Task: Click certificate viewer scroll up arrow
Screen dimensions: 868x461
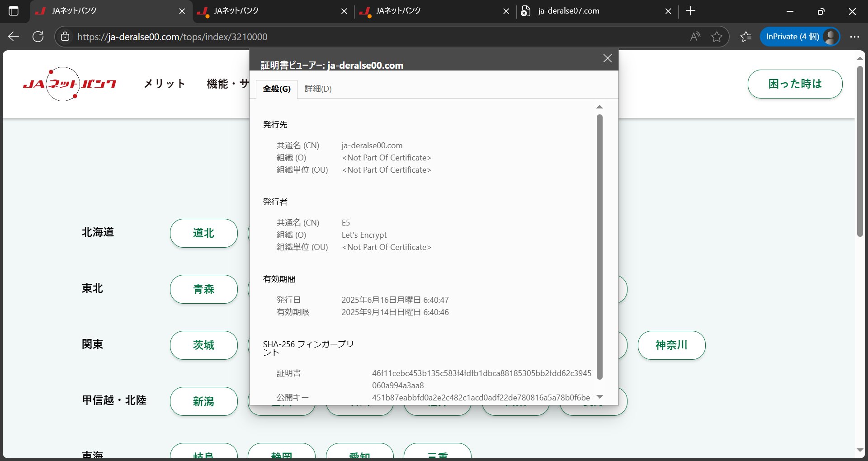Action: click(x=600, y=107)
